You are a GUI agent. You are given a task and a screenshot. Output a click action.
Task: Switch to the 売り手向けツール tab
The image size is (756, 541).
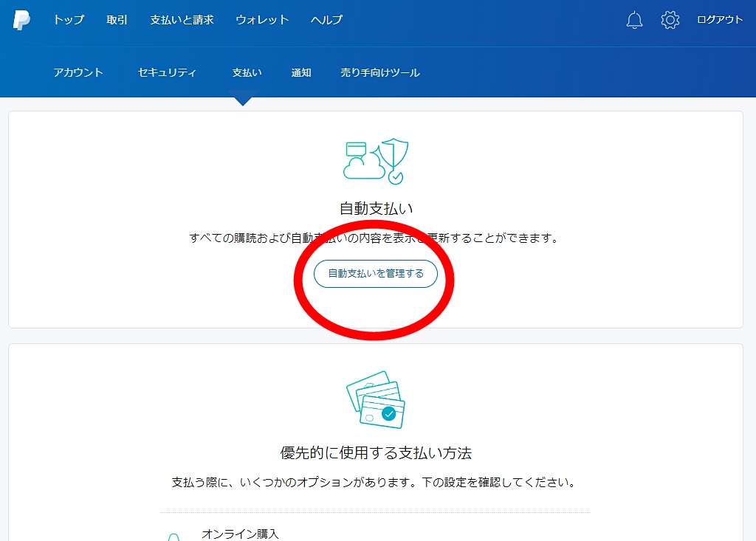coord(379,72)
